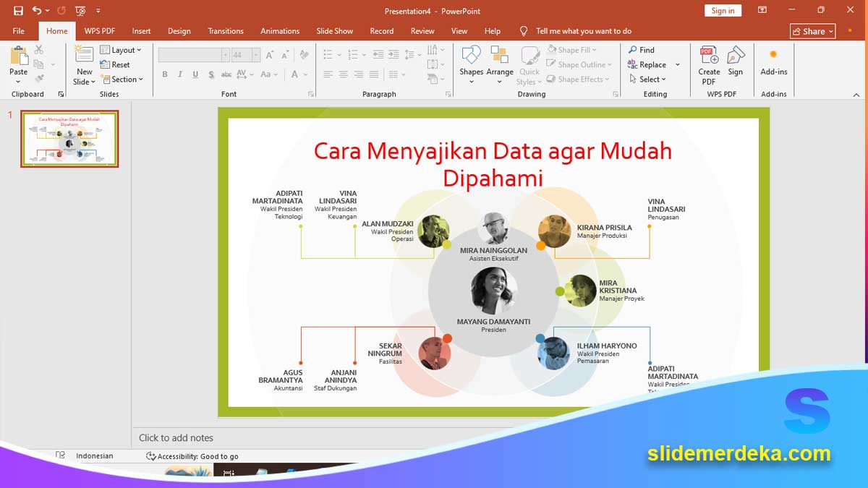The width and height of the screenshot is (868, 488).
Task: Collapse the ribbon with the chevron
Action: click(x=856, y=94)
